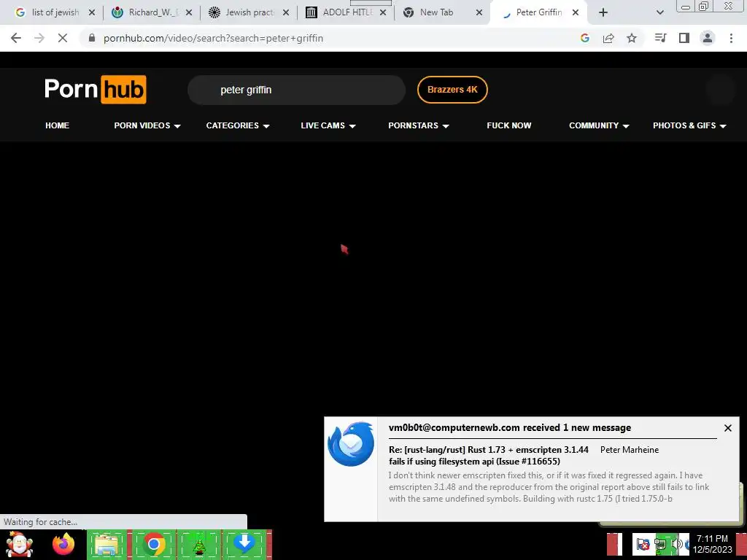This screenshot has height=560, width=747.
Task: Click the FUCK NOW navigation link
Action: [x=508, y=125]
